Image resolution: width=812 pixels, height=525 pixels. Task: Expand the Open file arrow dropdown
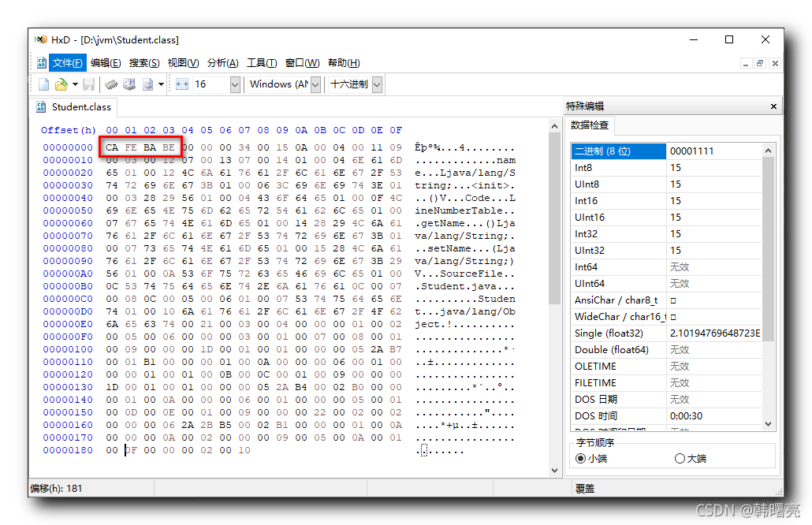tap(75, 84)
